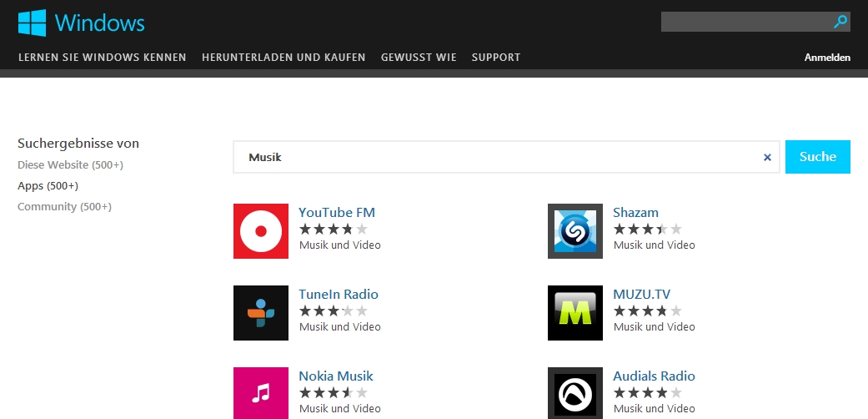The image size is (868, 419).
Task: Open the Nokia Musik app icon
Action: (x=261, y=393)
